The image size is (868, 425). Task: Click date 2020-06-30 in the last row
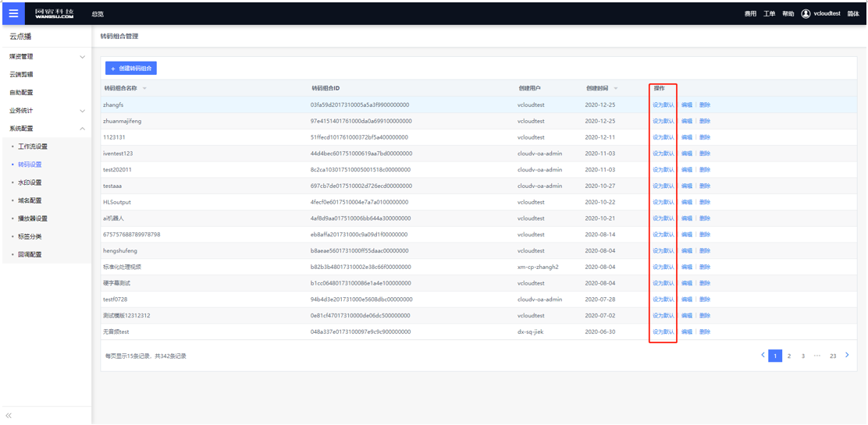pyautogui.click(x=600, y=332)
